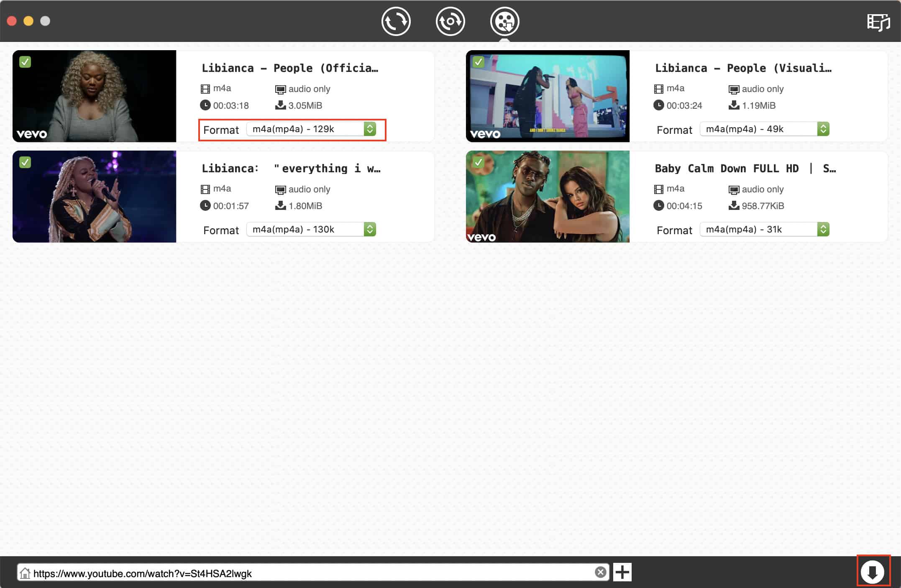Click the plus icon to add URL
The image size is (901, 588).
[x=622, y=572]
